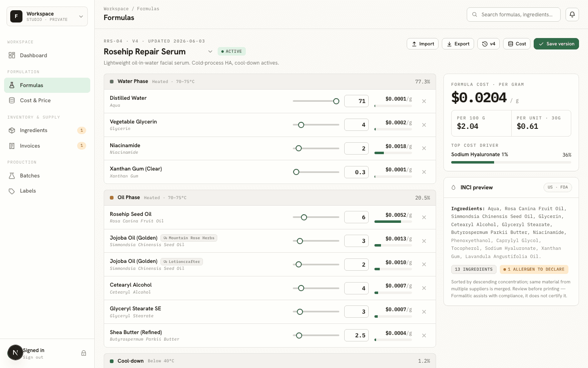Collapse the Cool-down section header
The image size is (588, 368).
(x=270, y=361)
